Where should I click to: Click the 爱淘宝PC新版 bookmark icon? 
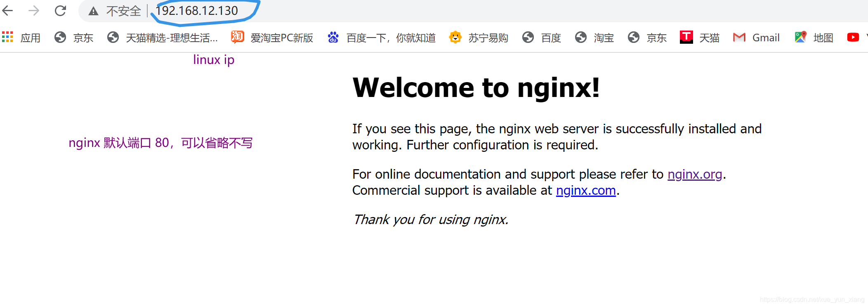click(x=237, y=37)
